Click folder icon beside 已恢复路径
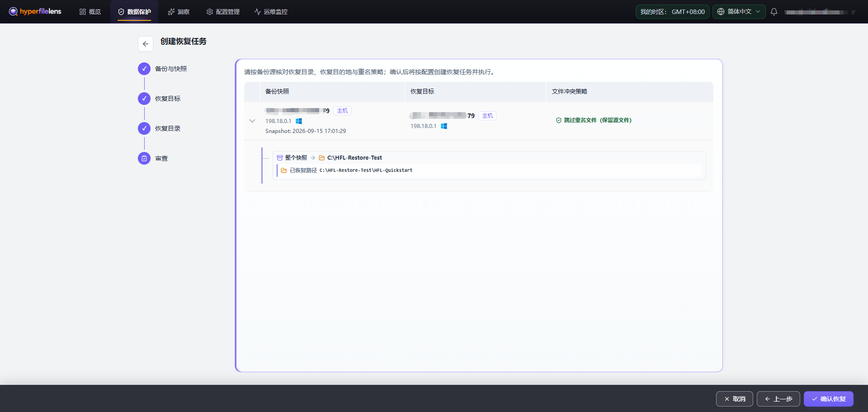This screenshot has width=868, height=412. [284, 170]
